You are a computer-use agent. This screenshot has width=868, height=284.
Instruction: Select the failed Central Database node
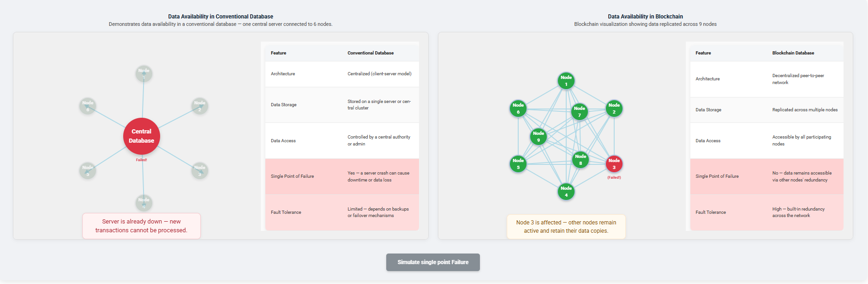click(141, 136)
